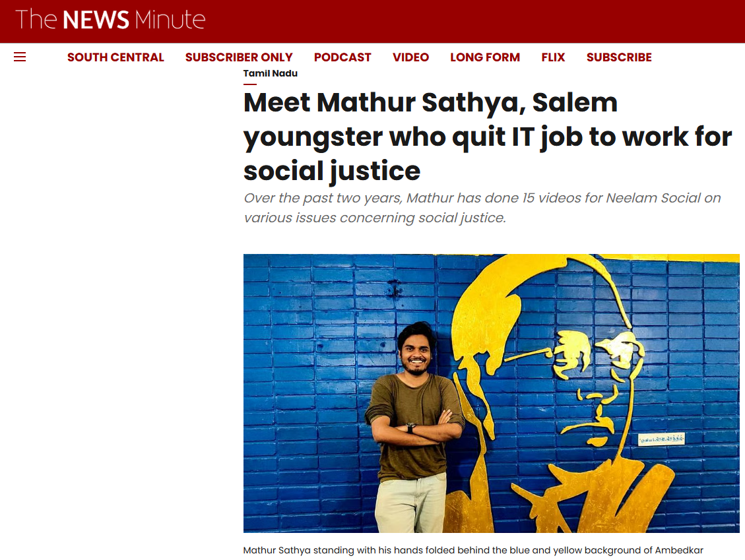Image resolution: width=745 pixels, height=560 pixels.
Task: Open the hamburger menu
Action: [x=20, y=57]
